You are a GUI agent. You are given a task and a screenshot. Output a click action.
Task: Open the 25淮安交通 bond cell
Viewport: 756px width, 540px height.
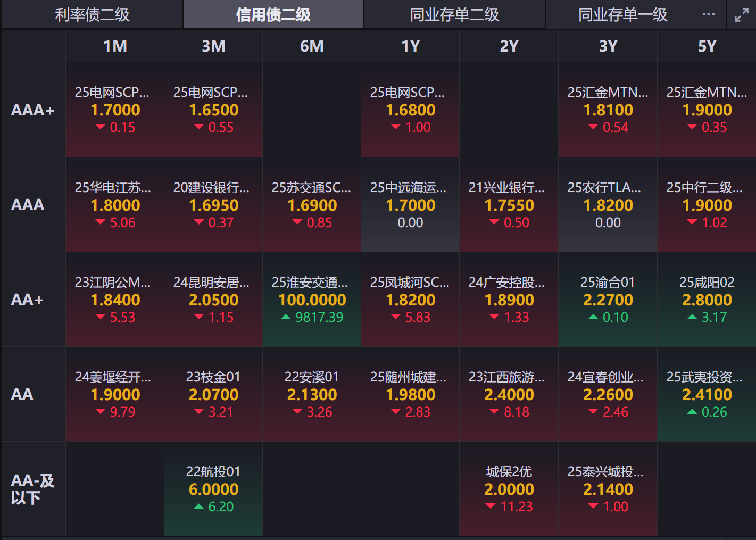pyautogui.click(x=312, y=300)
